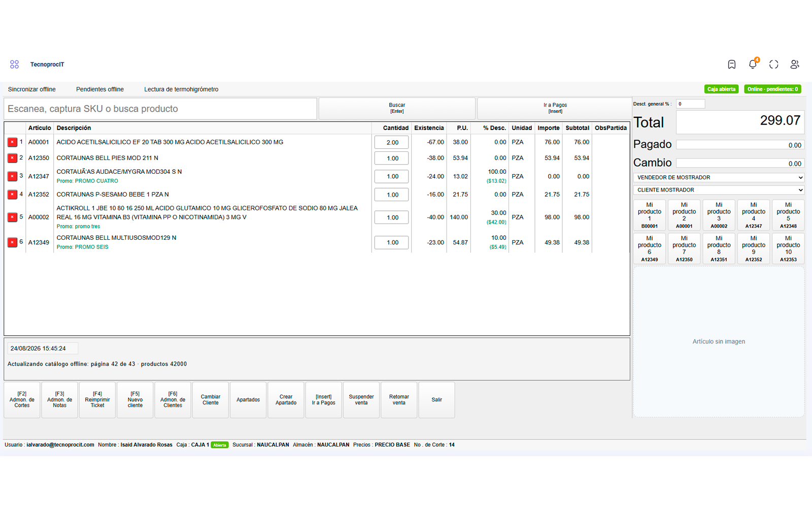
Task: Open the TecnoprocIT apps grid icon
Action: pyautogui.click(x=14, y=65)
